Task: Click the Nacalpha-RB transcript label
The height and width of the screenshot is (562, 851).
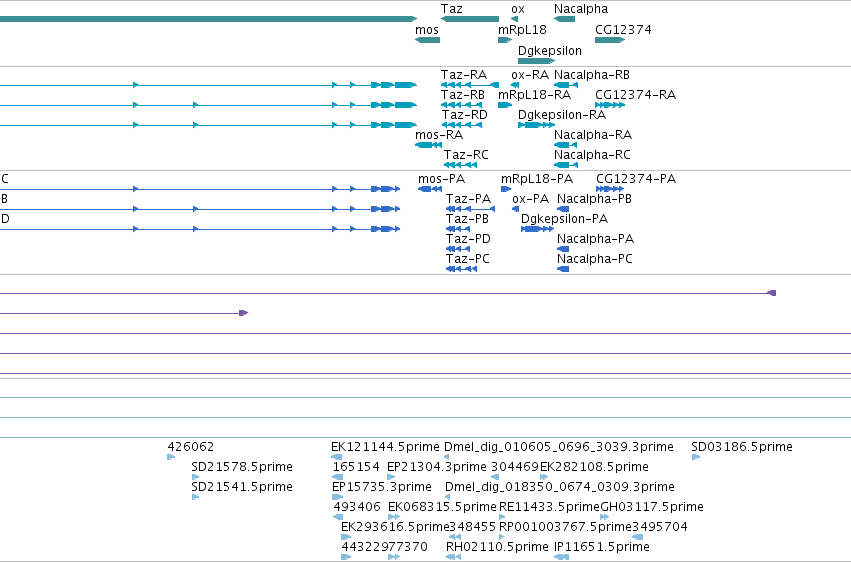Action: 592,75
